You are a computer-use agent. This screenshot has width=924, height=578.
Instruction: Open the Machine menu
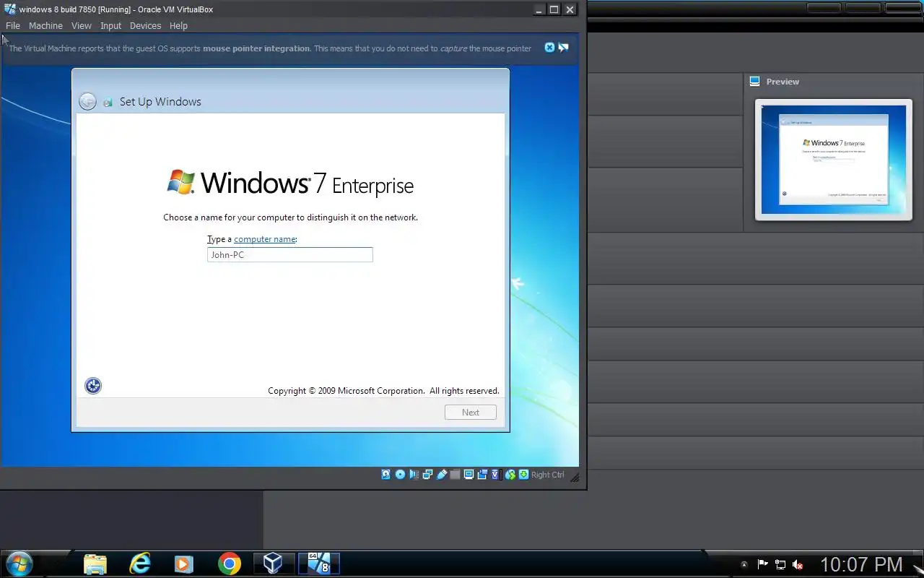point(45,25)
